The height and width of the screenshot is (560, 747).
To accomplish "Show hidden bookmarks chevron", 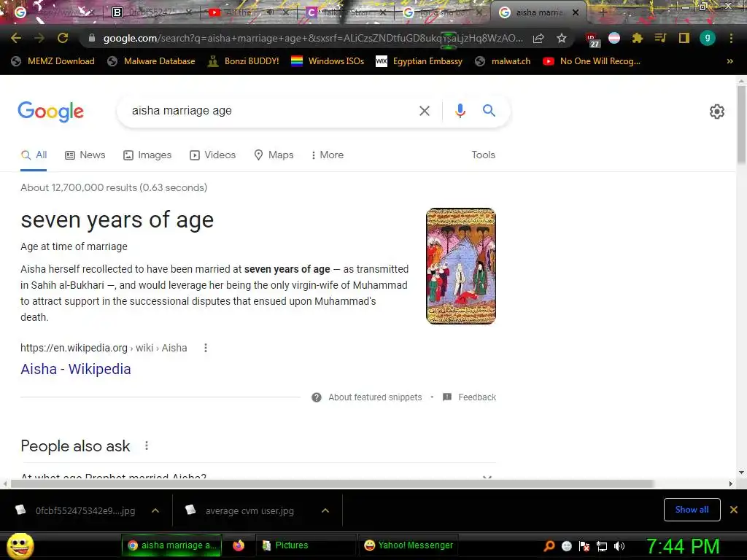I will point(729,61).
